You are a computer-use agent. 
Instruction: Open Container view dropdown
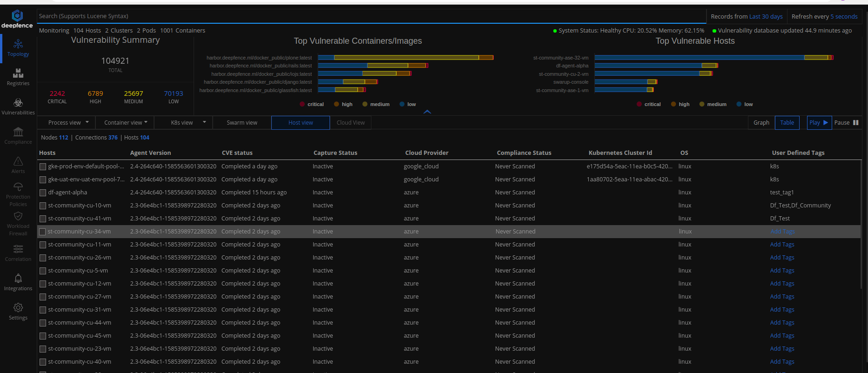[126, 123]
